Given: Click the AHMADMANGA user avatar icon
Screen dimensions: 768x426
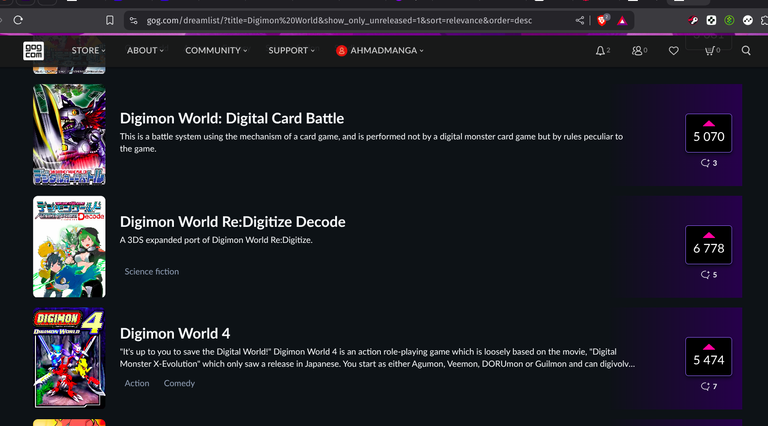Looking at the screenshot, I should 341,50.
